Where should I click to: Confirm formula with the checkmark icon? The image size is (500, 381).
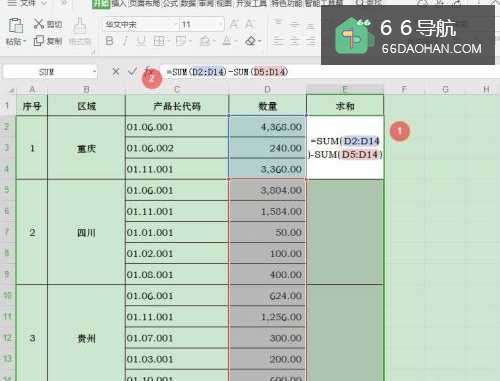[132, 71]
